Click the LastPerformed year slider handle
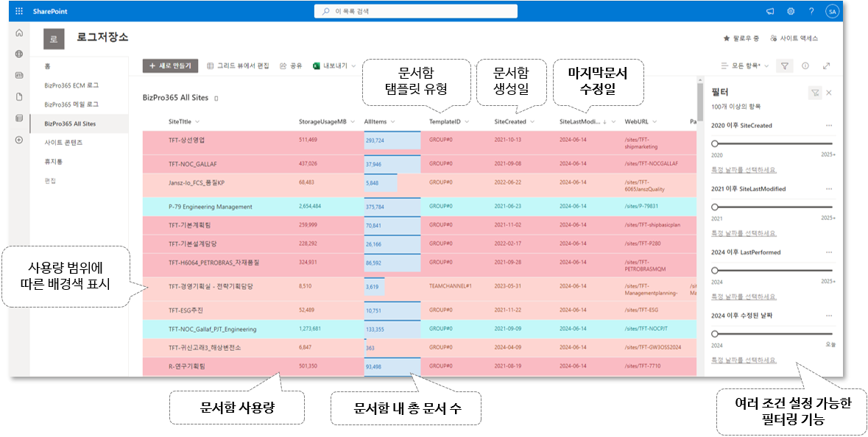 [x=715, y=271]
